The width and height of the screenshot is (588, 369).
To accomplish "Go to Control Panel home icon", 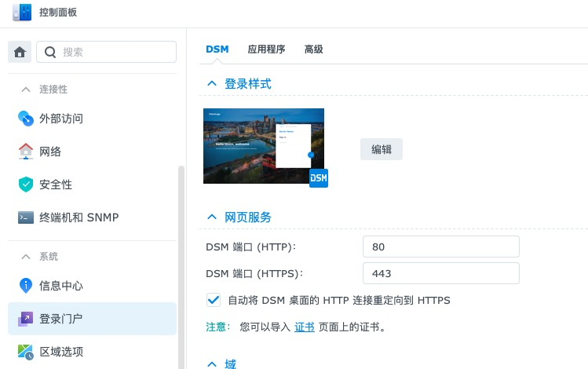I will pos(20,52).
